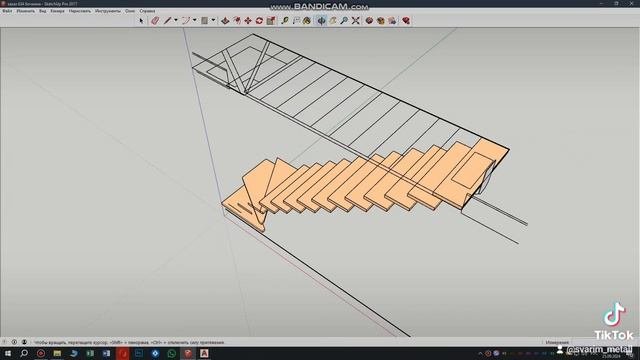Open the Extension Warehouse
The image size is (640, 360).
[380, 20]
